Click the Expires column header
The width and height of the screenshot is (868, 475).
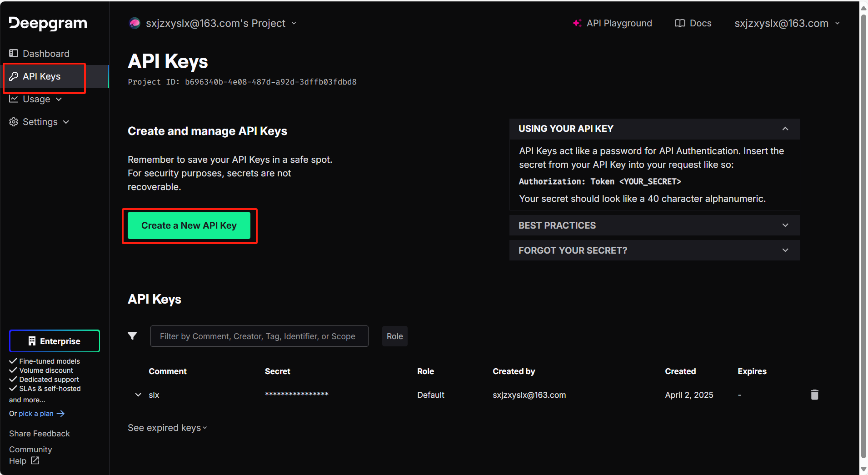[752, 371]
